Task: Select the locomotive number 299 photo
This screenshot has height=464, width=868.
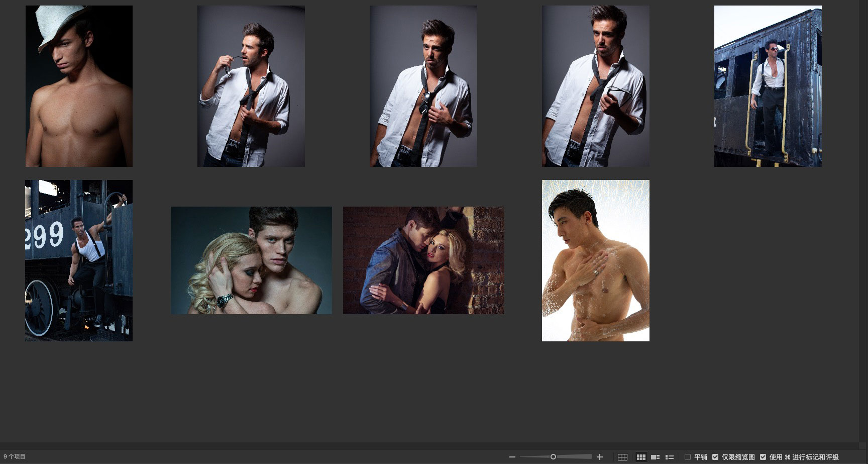Action: tap(79, 260)
